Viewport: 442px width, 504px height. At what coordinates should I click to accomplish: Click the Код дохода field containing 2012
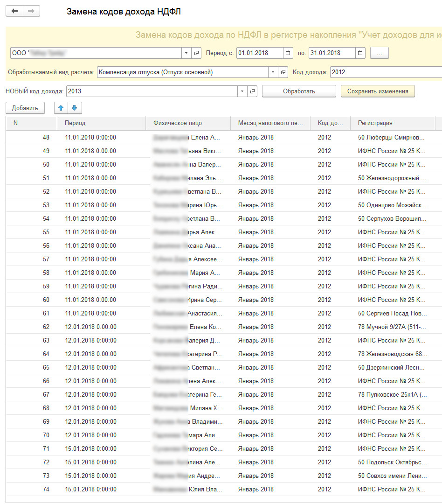click(386, 72)
